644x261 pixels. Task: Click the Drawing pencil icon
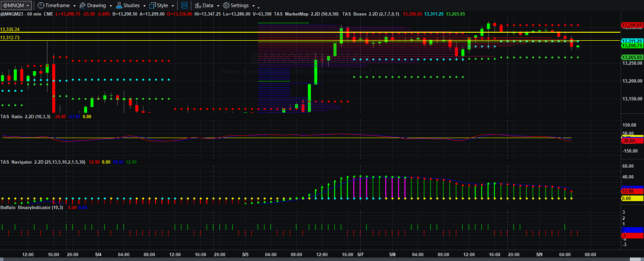tap(82, 6)
